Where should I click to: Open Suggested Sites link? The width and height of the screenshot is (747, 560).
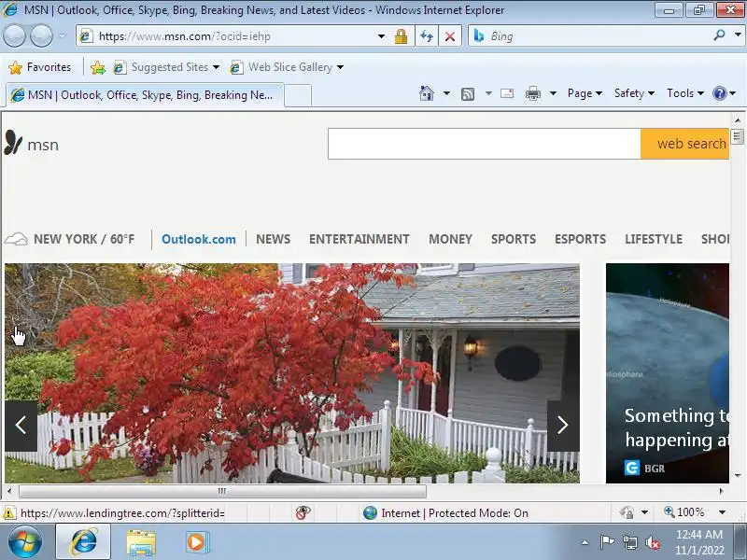(166, 67)
